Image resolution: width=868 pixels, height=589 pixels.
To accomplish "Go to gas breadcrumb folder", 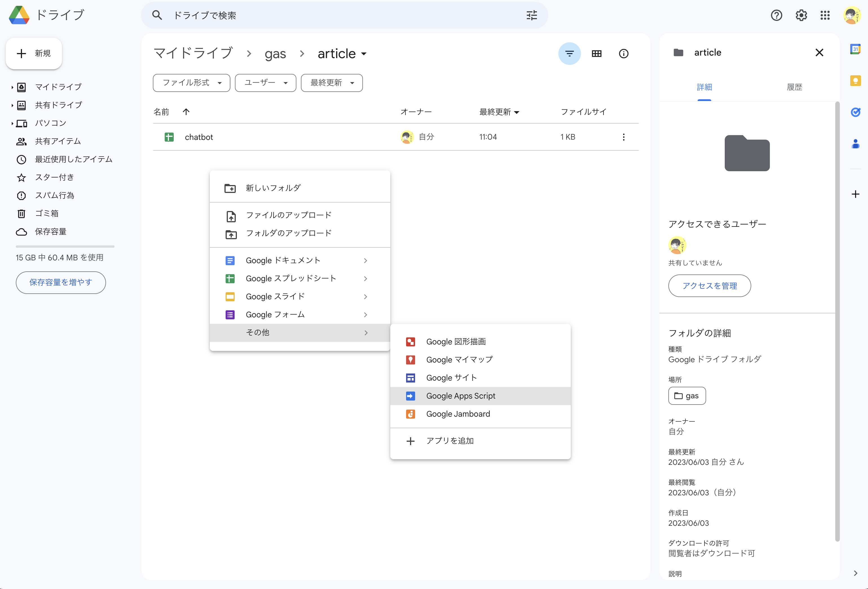I will coord(275,54).
